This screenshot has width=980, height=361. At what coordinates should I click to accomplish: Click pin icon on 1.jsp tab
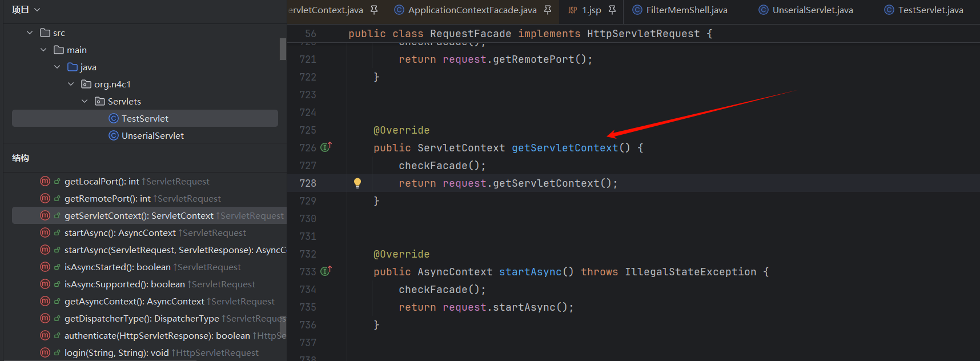[612, 10]
